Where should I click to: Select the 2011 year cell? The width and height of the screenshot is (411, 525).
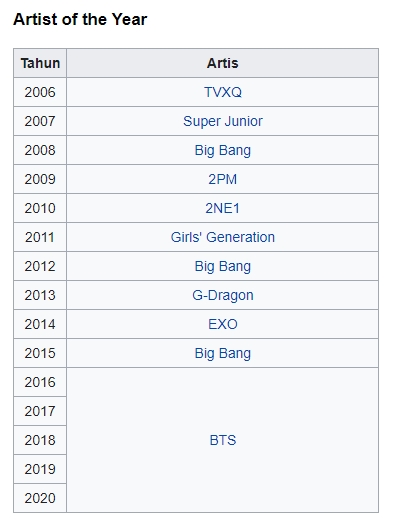[40, 237]
